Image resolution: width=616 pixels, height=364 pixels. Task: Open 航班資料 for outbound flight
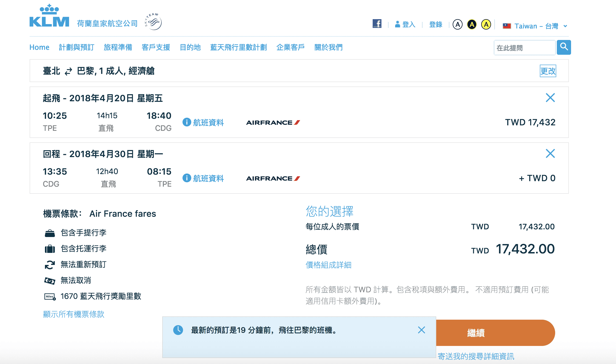tap(209, 122)
